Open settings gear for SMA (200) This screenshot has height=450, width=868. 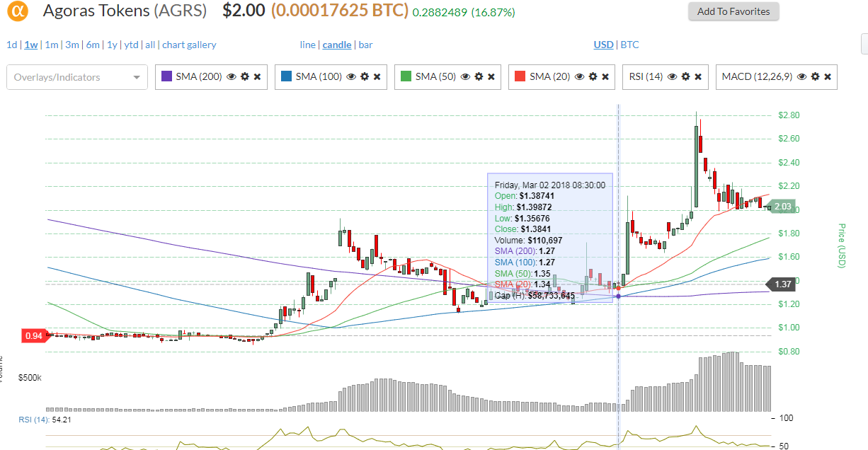point(244,76)
